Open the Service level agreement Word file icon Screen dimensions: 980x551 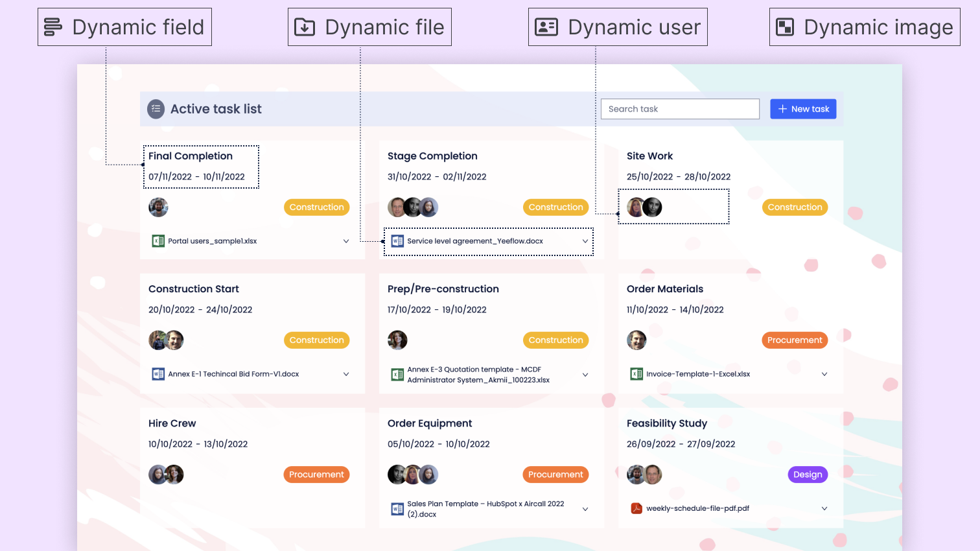click(397, 241)
